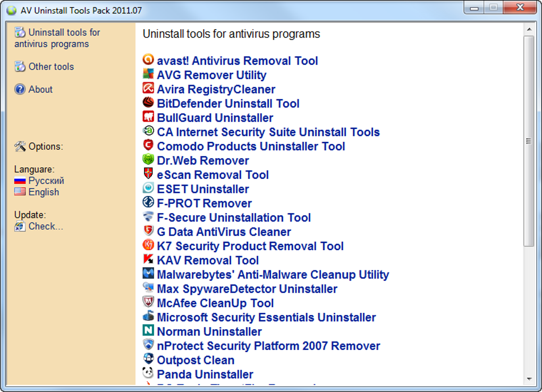Open F-Secure Uninstallation Tool
The width and height of the screenshot is (542, 392).
[234, 217]
